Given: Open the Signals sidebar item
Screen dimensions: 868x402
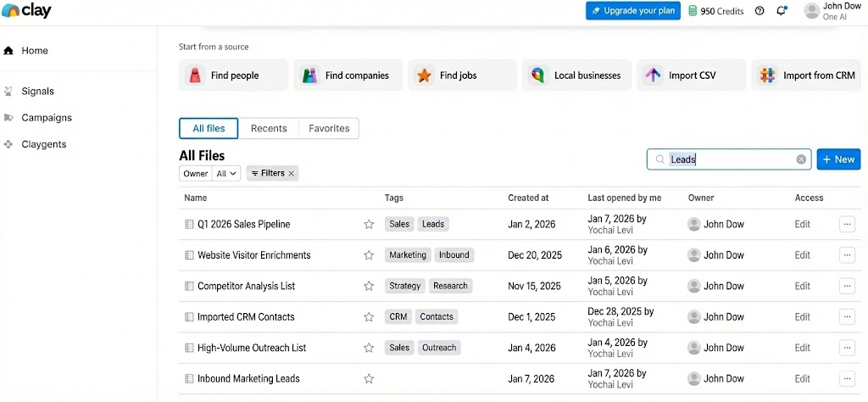Looking at the screenshot, I should click(37, 91).
